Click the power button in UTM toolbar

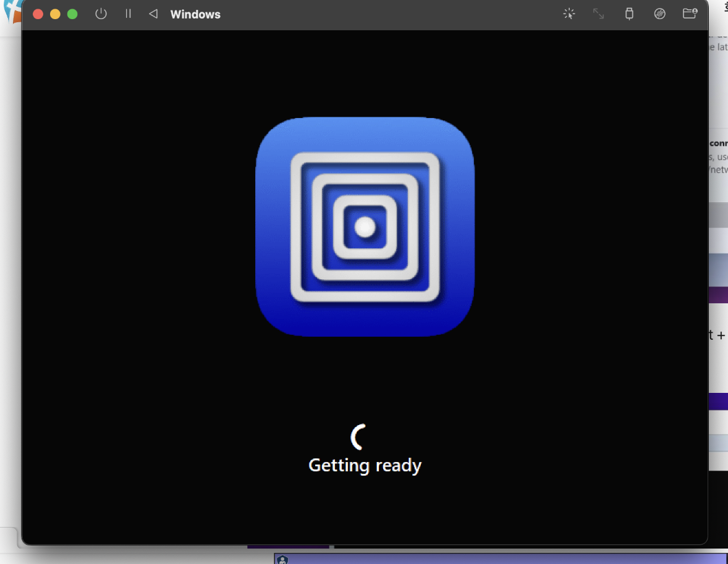pyautogui.click(x=101, y=14)
